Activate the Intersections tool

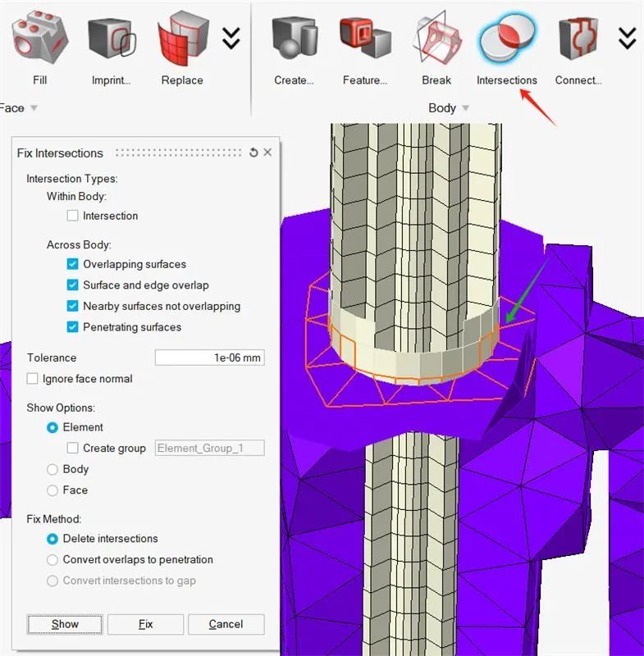click(x=506, y=37)
